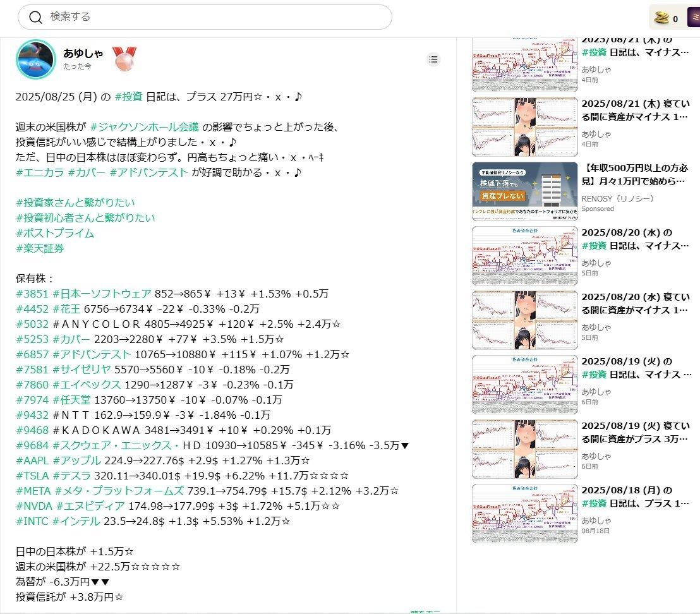
Task: Open ticker tag #TSLA
Action: (x=33, y=476)
